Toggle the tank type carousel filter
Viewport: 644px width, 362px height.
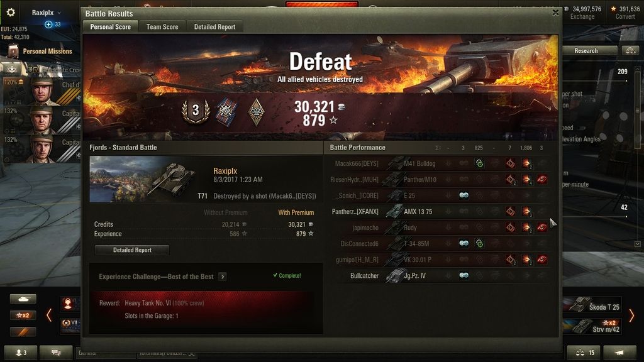tap(23, 299)
